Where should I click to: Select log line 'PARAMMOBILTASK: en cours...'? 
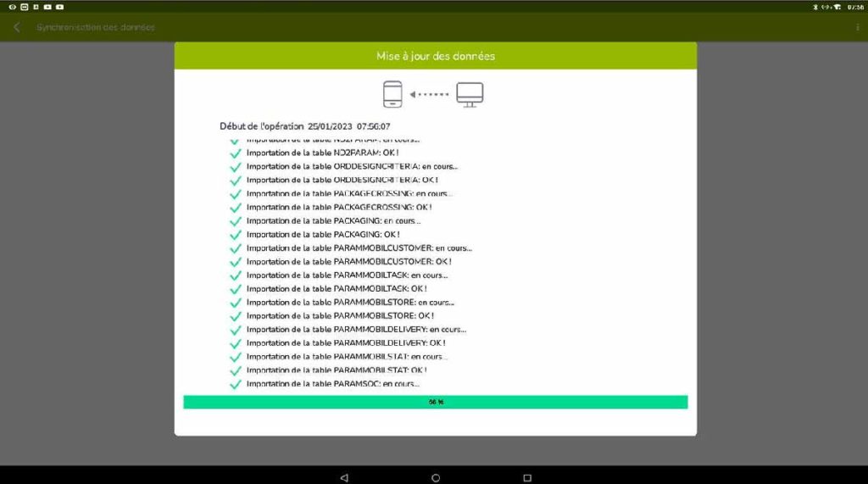(347, 275)
